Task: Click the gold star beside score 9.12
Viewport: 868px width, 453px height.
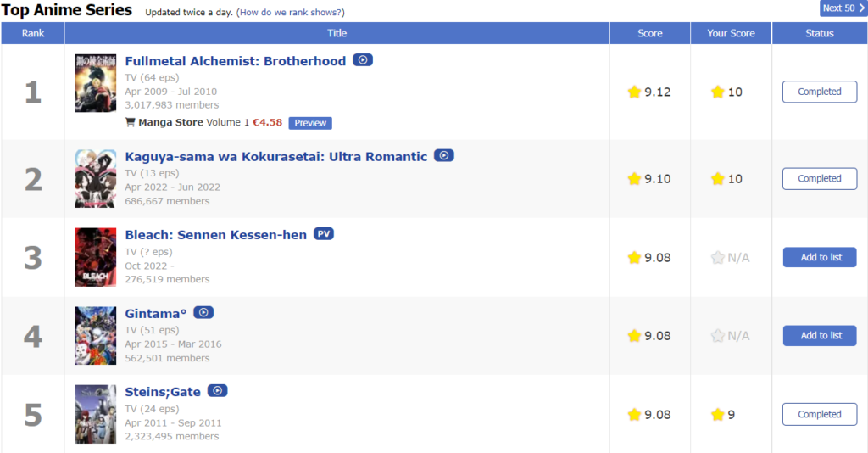Action: click(634, 92)
